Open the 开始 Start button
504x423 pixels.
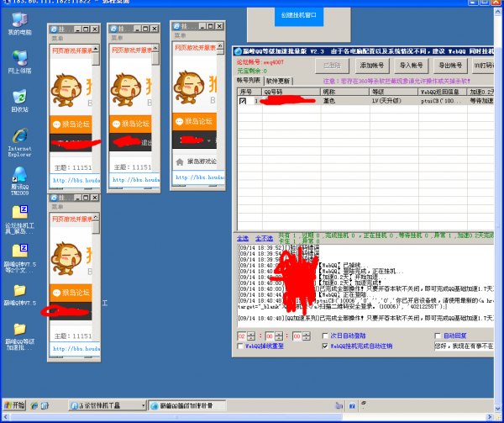click(x=14, y=405)
